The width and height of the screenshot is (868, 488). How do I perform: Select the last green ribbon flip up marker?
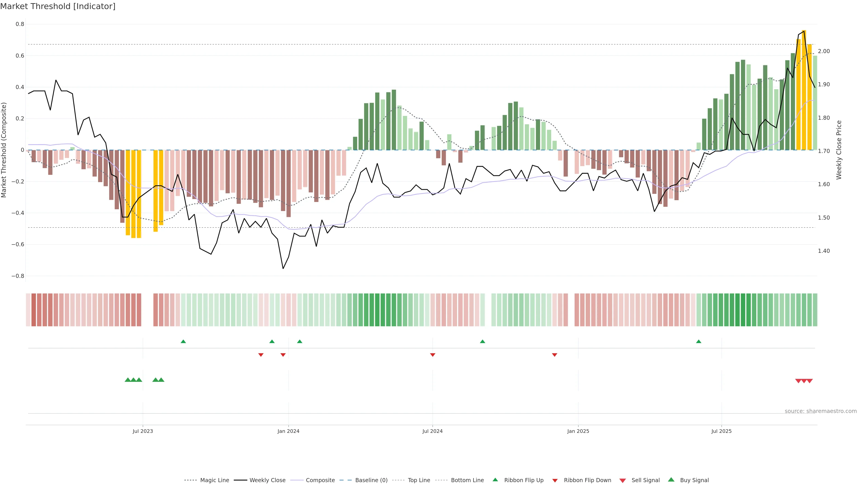click(x=698, y=342)
